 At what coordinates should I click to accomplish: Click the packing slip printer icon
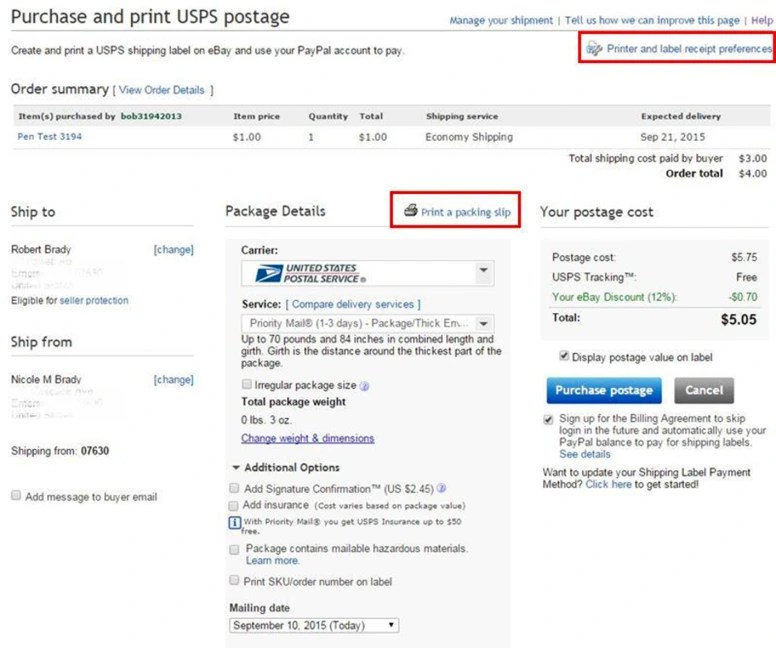click(410, 211)
